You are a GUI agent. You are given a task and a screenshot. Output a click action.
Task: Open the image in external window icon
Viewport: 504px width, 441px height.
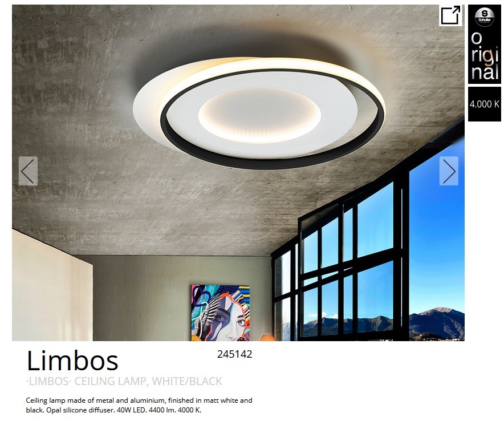tap(450, 15)
